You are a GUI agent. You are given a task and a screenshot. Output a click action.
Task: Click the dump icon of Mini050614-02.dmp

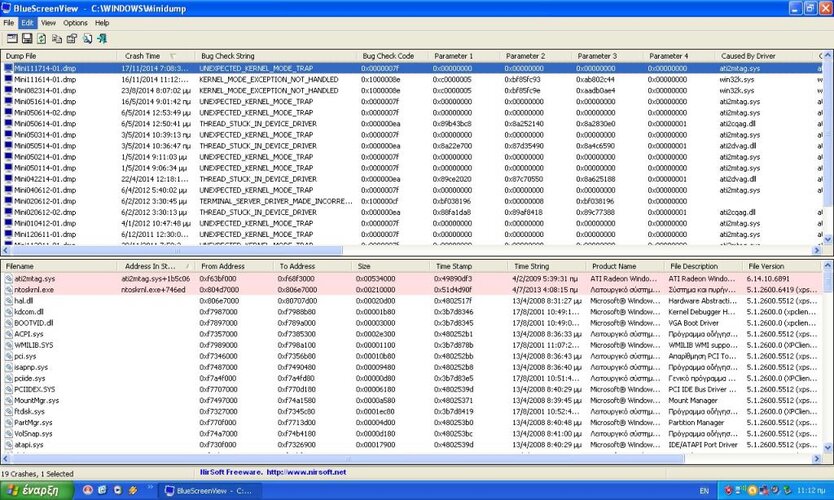(9, 113)
